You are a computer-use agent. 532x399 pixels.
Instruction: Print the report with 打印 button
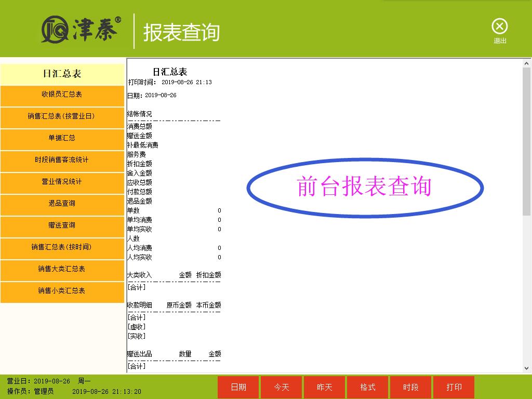click(x=454, y=388)
